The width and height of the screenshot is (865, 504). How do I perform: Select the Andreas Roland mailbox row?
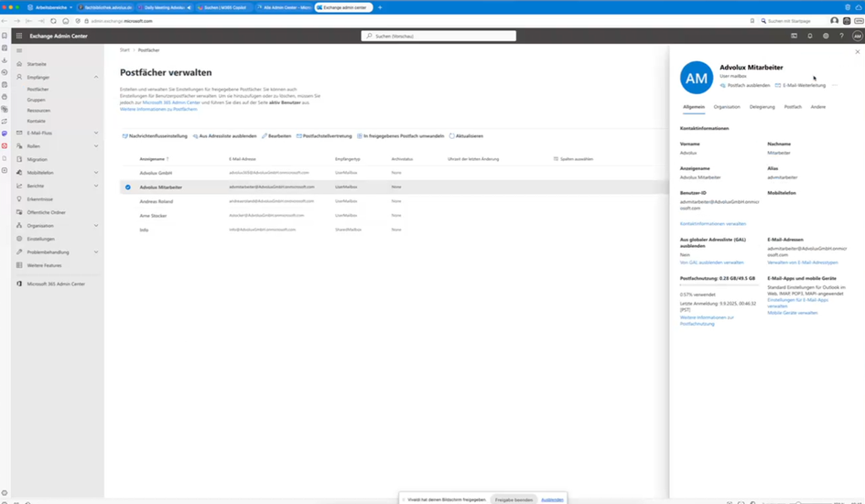156,201
